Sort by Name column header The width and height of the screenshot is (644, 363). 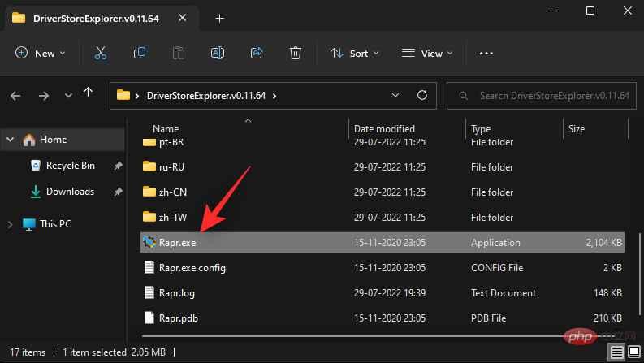[x=166, y=129]
